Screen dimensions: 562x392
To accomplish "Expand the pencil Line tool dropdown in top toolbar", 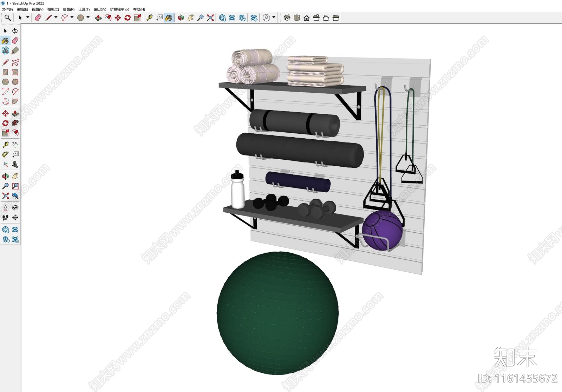I will coord(56,17).
